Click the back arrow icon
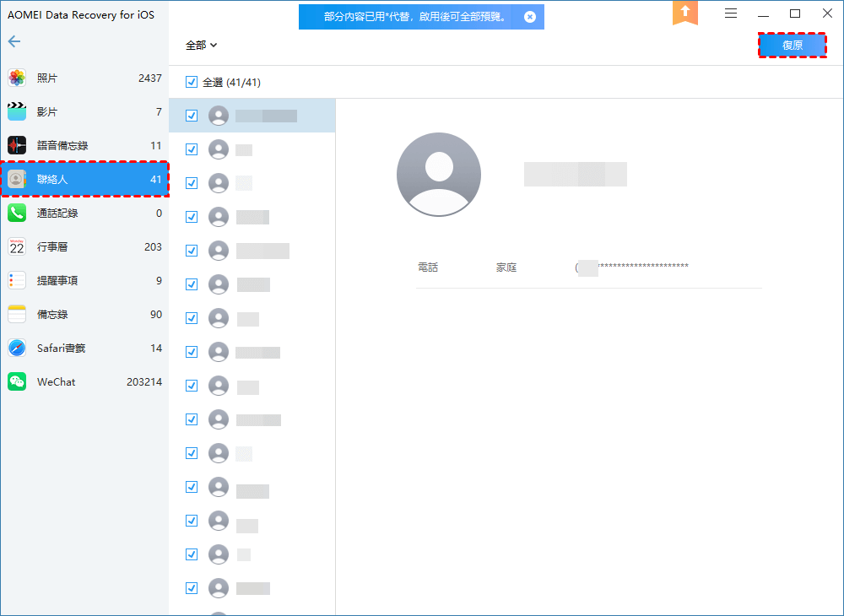This screenshot has width=844, height=616. pos(14,41)
